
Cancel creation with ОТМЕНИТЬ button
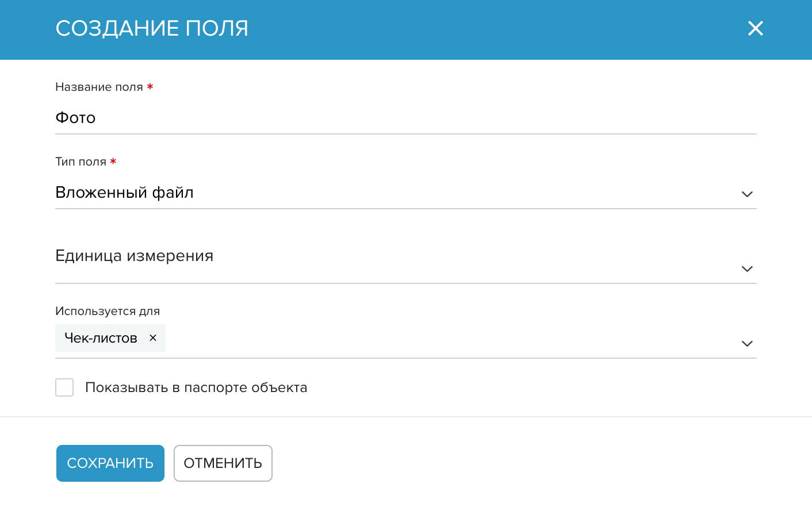(223, 463)
